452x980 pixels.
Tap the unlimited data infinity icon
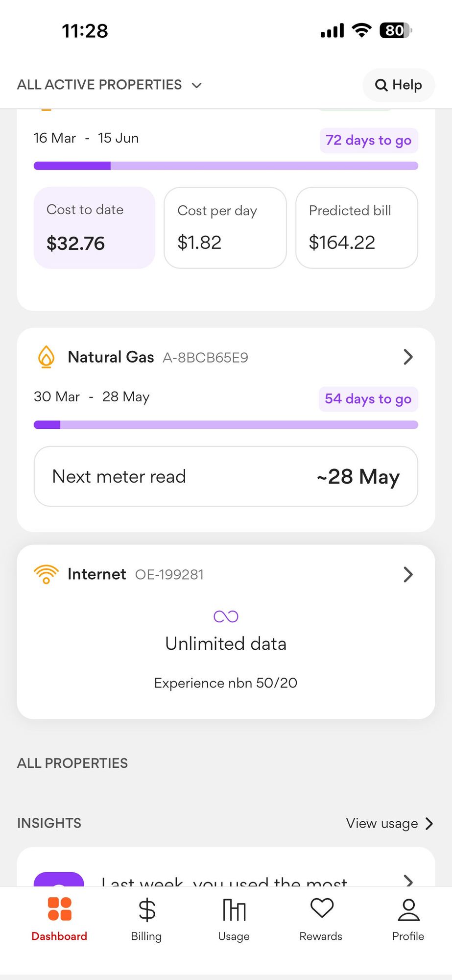tap(226, 616)
